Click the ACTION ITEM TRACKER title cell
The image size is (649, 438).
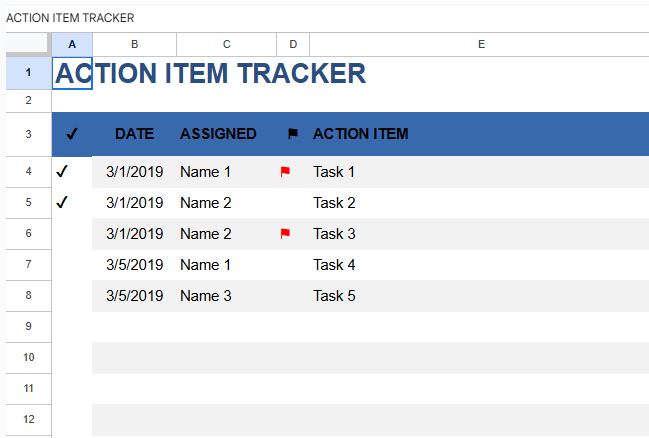pyautogui.click(x=211, y=73)
